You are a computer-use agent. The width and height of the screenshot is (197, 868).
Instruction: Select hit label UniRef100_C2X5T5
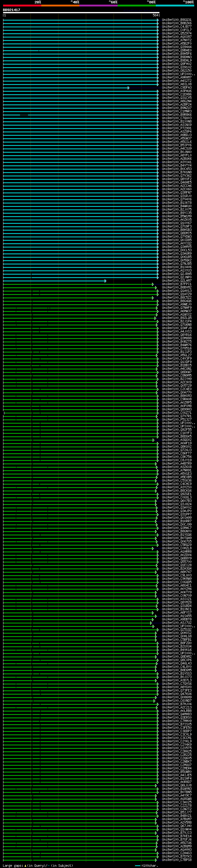[x=176, y=748]
